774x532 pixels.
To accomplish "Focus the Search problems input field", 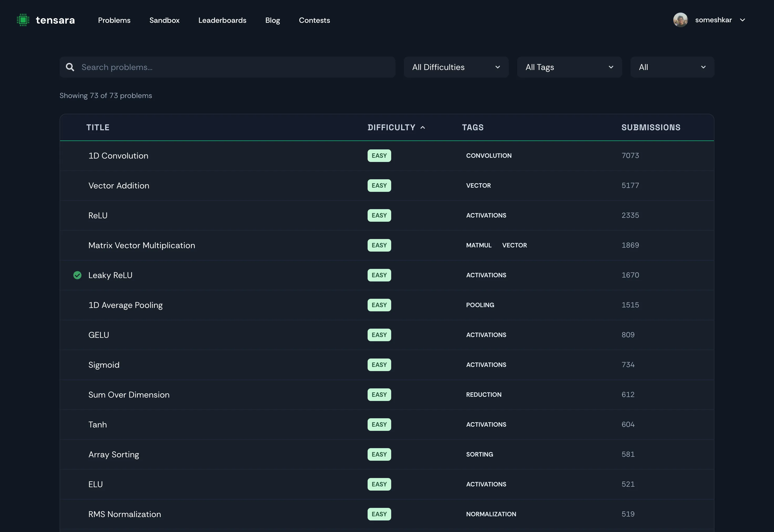I will (234, 67).
